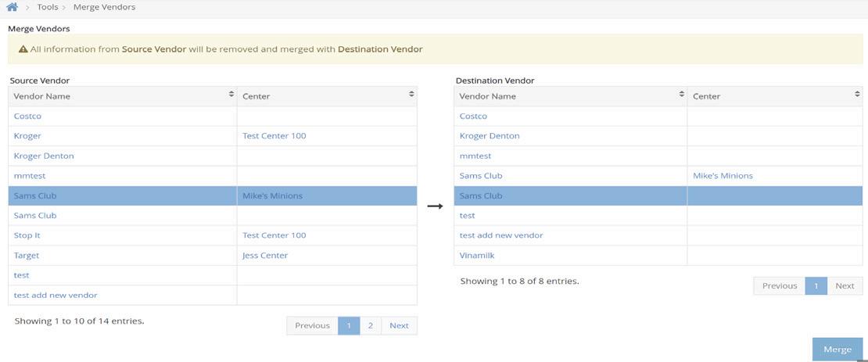The image size is (868, 362).
Task: Click page 1 in Destination Vendor pagination
Action: click(816, 285)
